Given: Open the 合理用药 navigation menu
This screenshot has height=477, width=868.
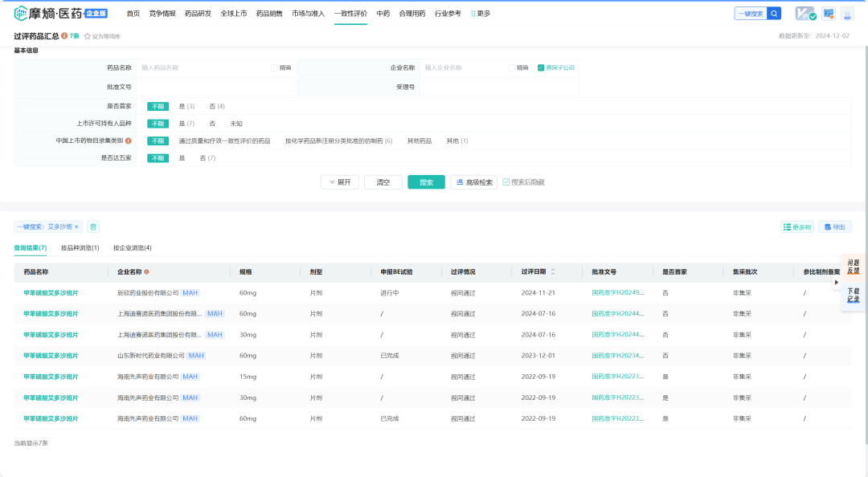Looking at the screenshot, I should pos(412,14).
